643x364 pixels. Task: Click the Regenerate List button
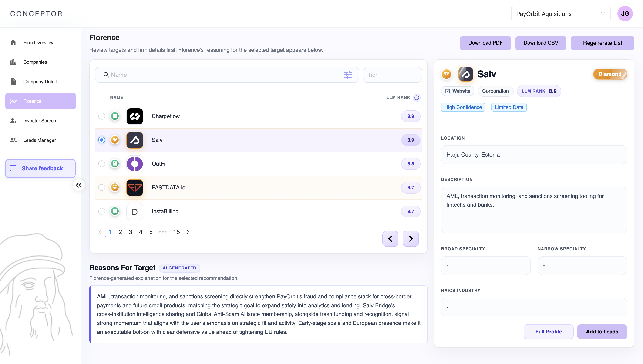pos(602,43)
